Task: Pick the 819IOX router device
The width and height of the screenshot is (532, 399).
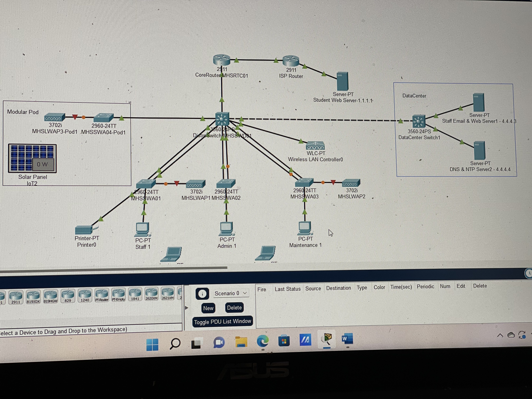Action: click(x=33, y=296)
